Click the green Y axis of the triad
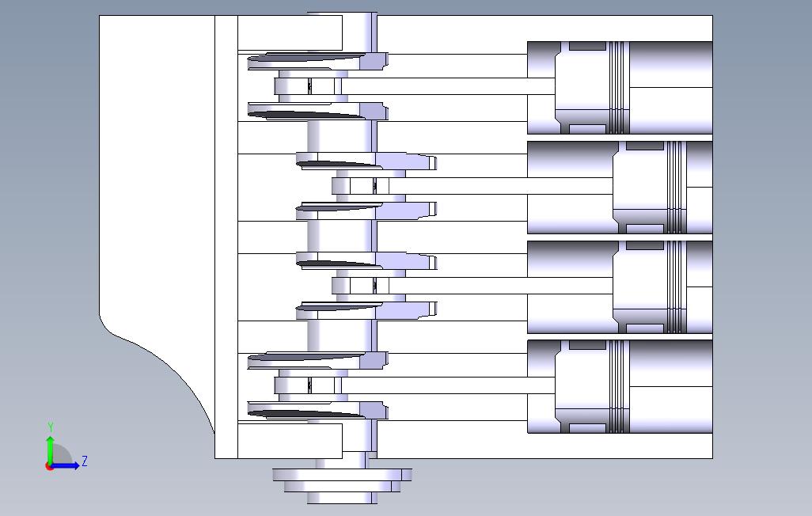This screenshot has width=812, height=516. pyautogui.click(x=50, y=450)
